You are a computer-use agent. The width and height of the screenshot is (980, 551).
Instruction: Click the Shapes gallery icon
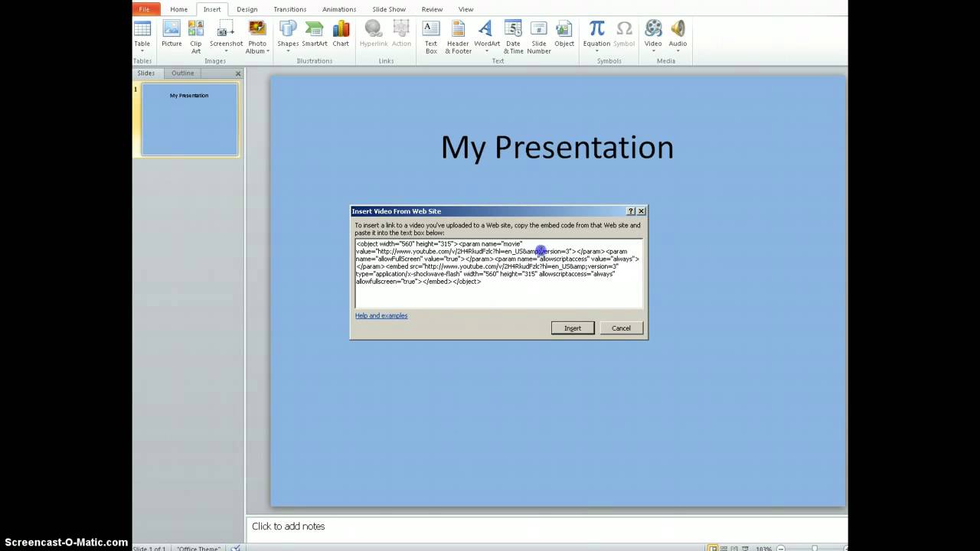point(288,29)
